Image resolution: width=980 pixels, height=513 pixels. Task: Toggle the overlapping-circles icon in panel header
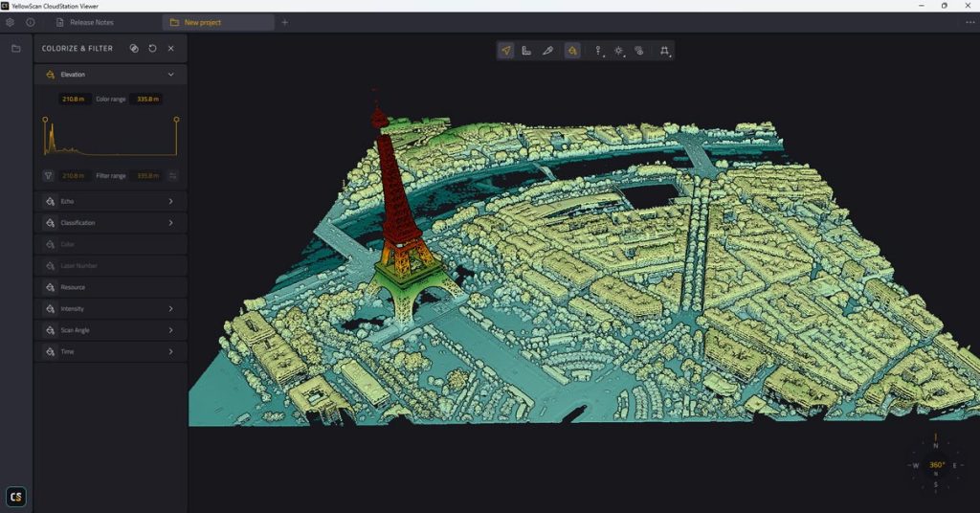(x=134, y=48)
